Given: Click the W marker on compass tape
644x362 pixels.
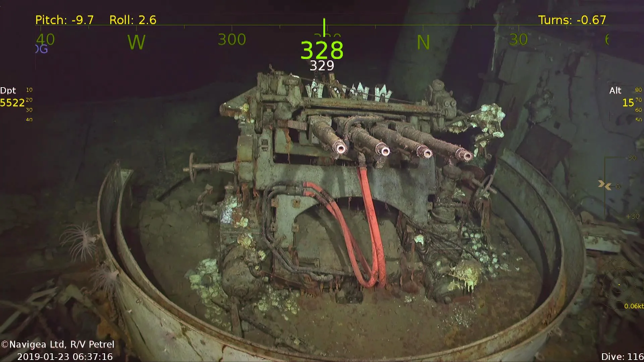Looking at the screenshot, I should pyautogui.click(x=137, y=43).
